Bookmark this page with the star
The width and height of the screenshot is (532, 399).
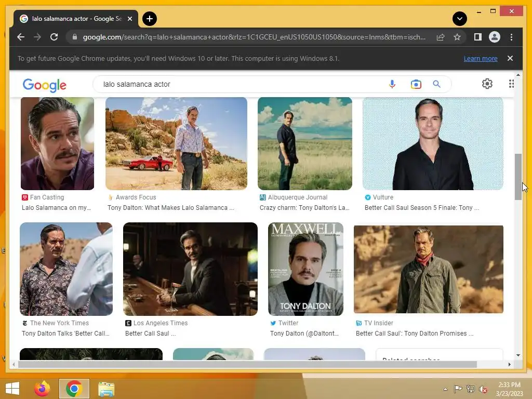(457, 37)
